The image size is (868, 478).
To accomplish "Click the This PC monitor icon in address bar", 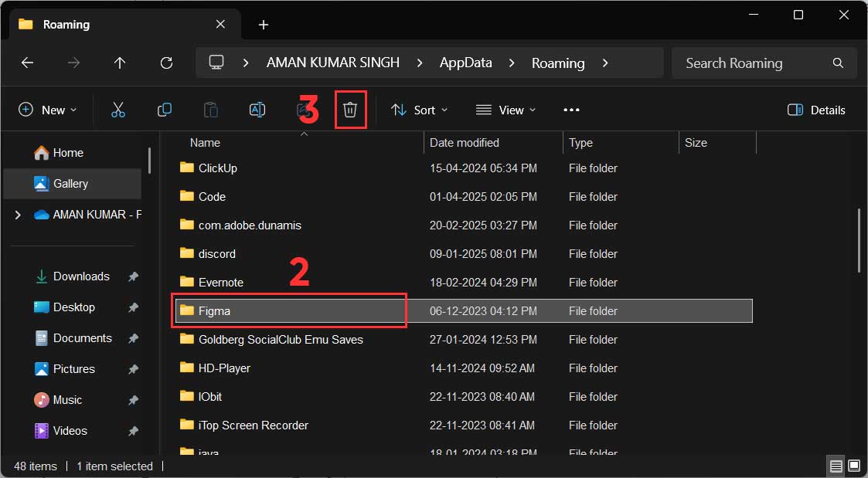I will coord(216,62).
